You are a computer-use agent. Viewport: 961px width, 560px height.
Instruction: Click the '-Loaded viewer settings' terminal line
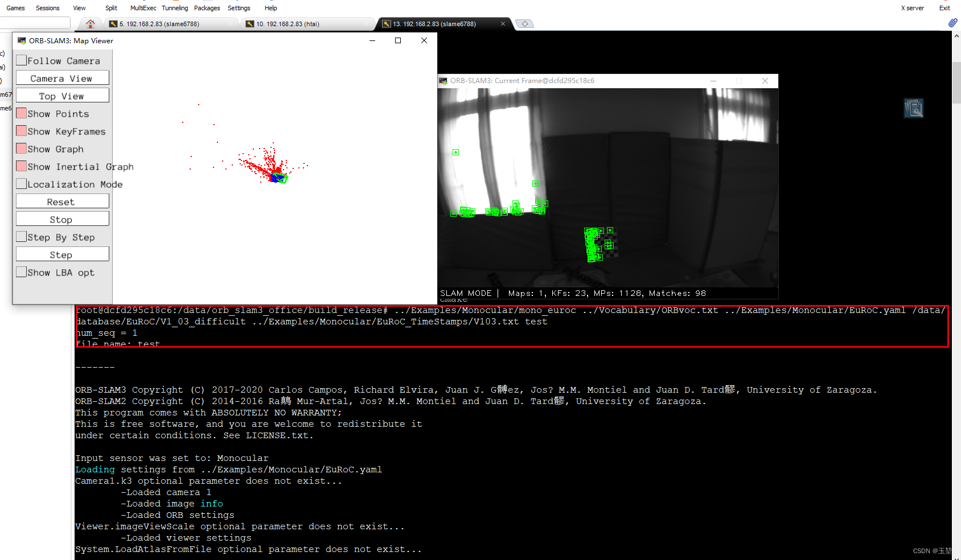point(186,538)
